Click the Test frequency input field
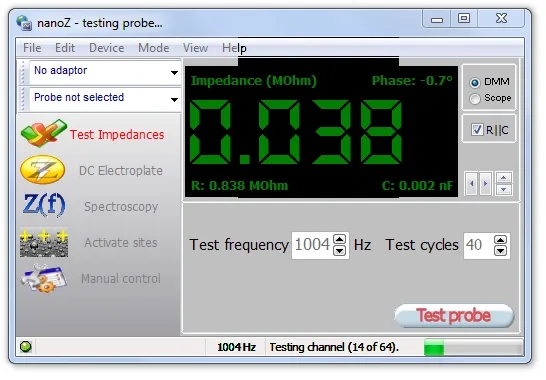The image size is (546, 380). (x=312, y=245)
